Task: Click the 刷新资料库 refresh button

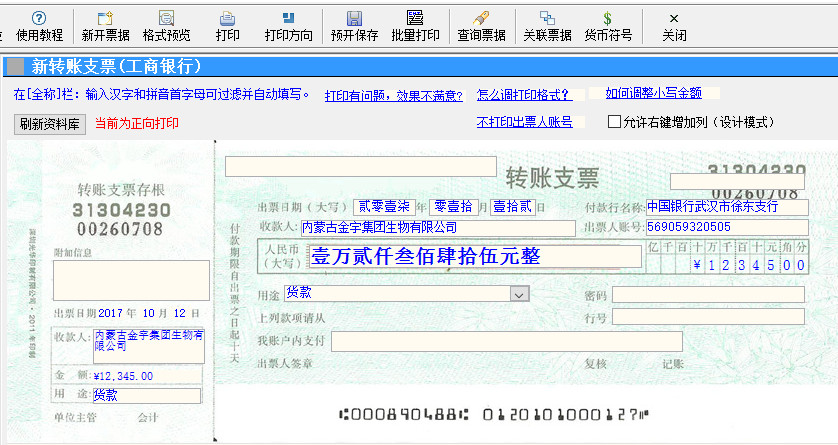Action: [50, 124]
